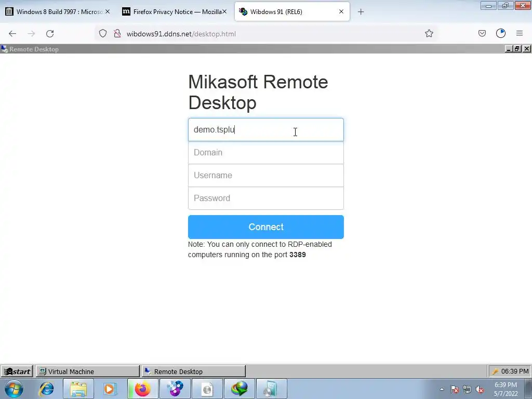This screenshot has height=399, width=532.
Task: Open the Firefox hamburger menu
Action: coord(520,33)
